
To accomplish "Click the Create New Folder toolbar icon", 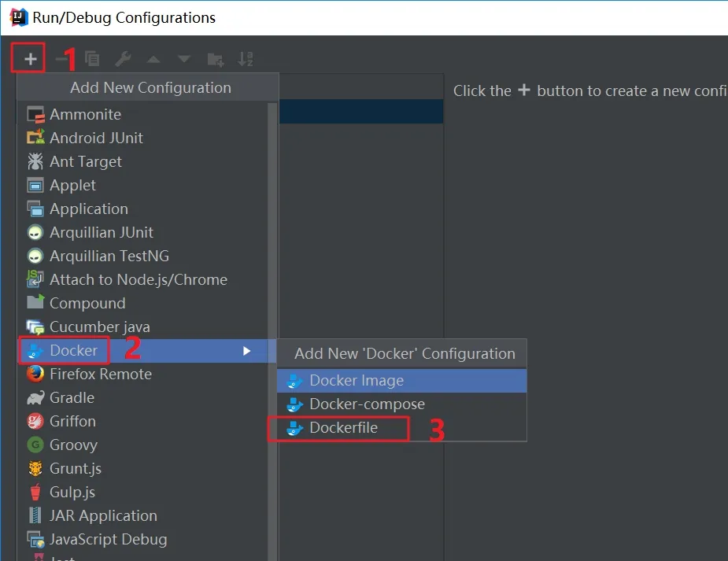I will click(x=216, y=59).
